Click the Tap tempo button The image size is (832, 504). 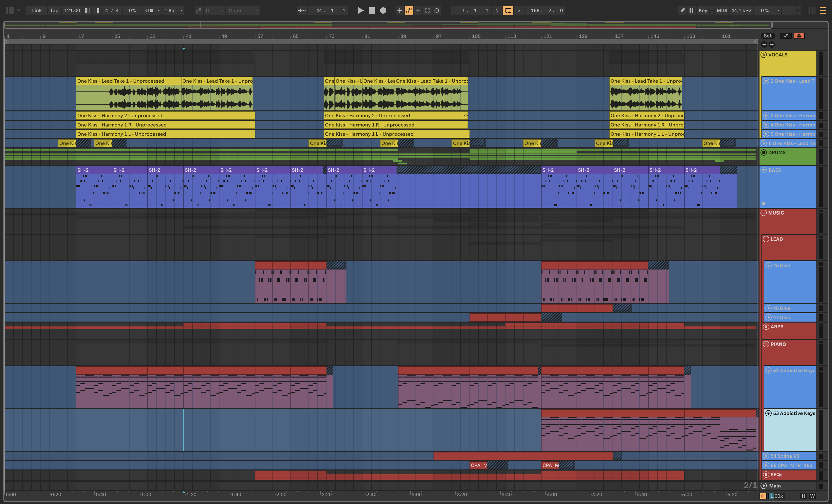tap(54, 10)
